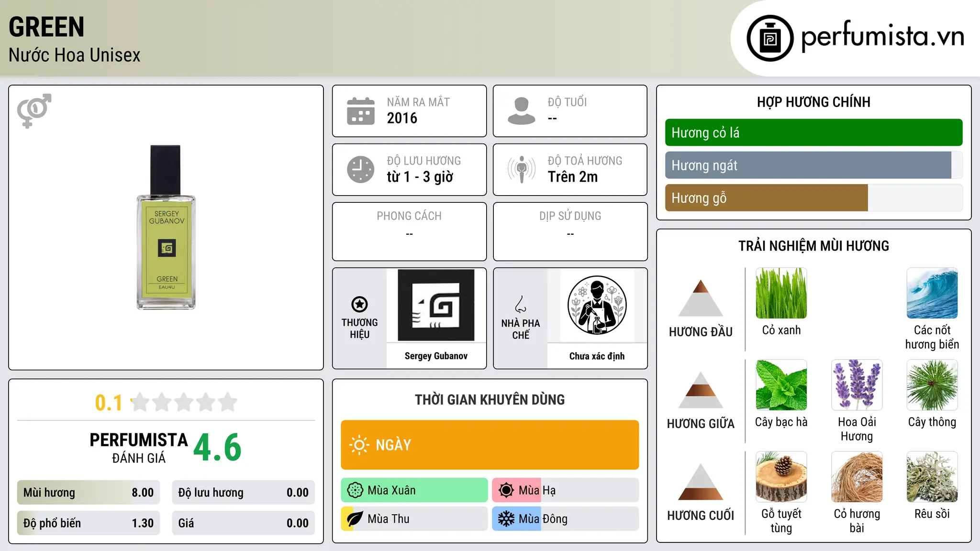Click the Độ lưu hương 0.00 score bar
The height and width of the screenshot is (551, 980).
243,493
